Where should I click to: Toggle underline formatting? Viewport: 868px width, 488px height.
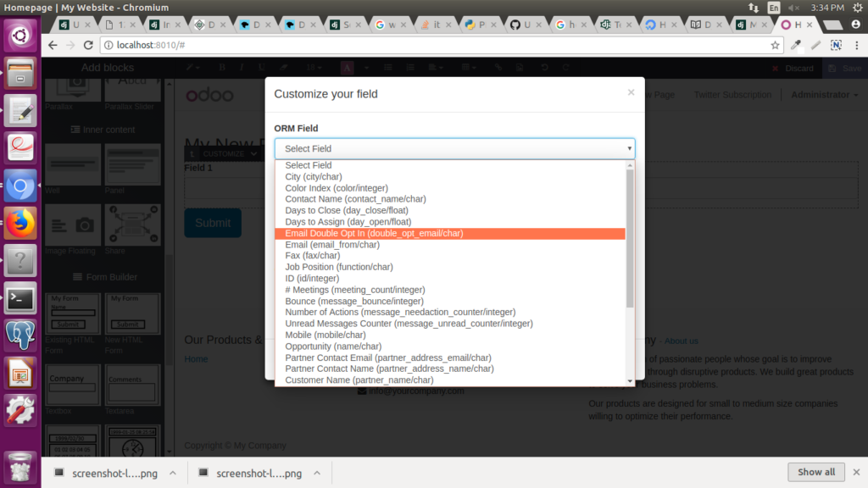pos(261,67)
